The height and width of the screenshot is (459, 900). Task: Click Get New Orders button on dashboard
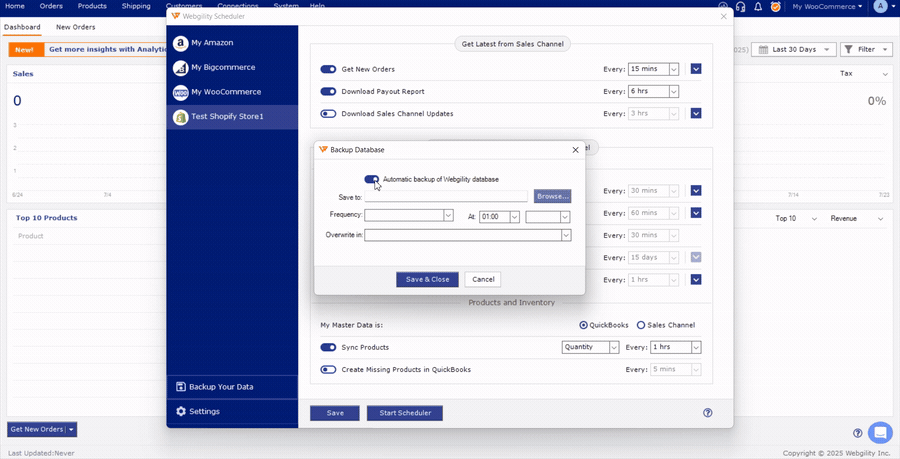[x=37, y=429]
